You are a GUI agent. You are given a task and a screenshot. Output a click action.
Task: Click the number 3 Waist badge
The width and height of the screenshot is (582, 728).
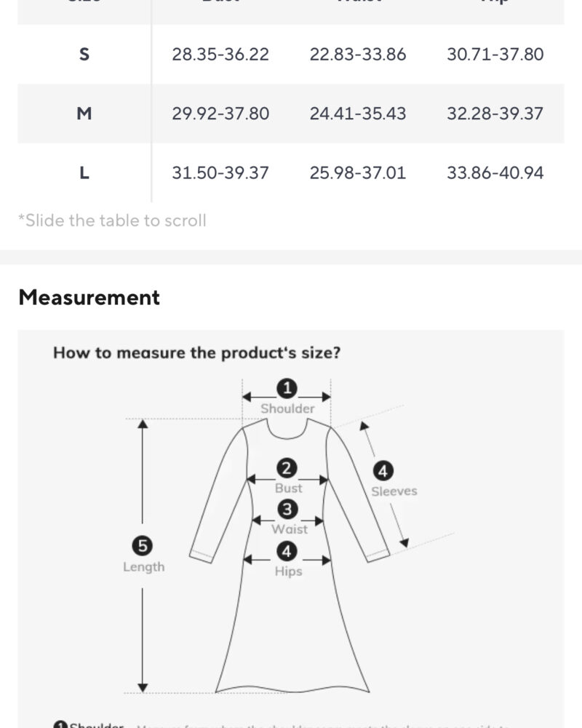point(288,509)
